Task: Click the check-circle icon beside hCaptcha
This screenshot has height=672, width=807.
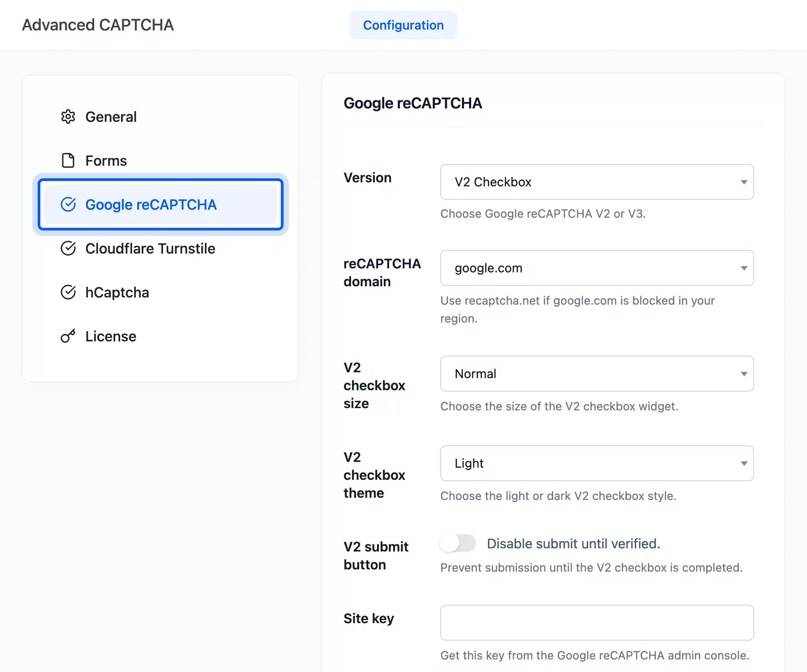Action: [68, 292]
